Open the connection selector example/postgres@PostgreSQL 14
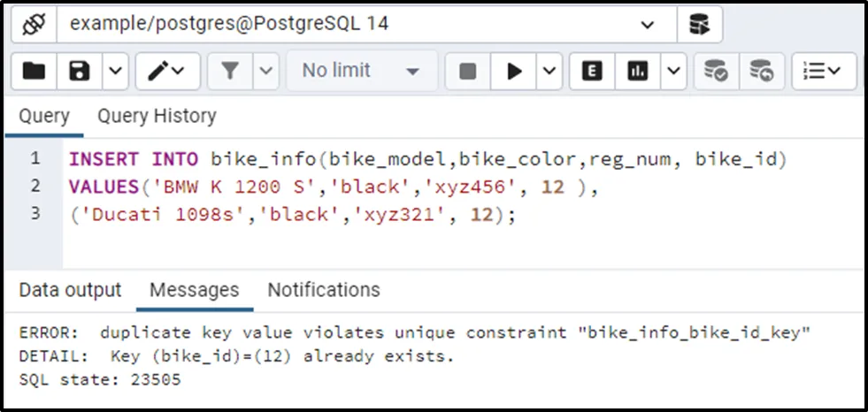868x412 pixels. (x=361, y=24)
